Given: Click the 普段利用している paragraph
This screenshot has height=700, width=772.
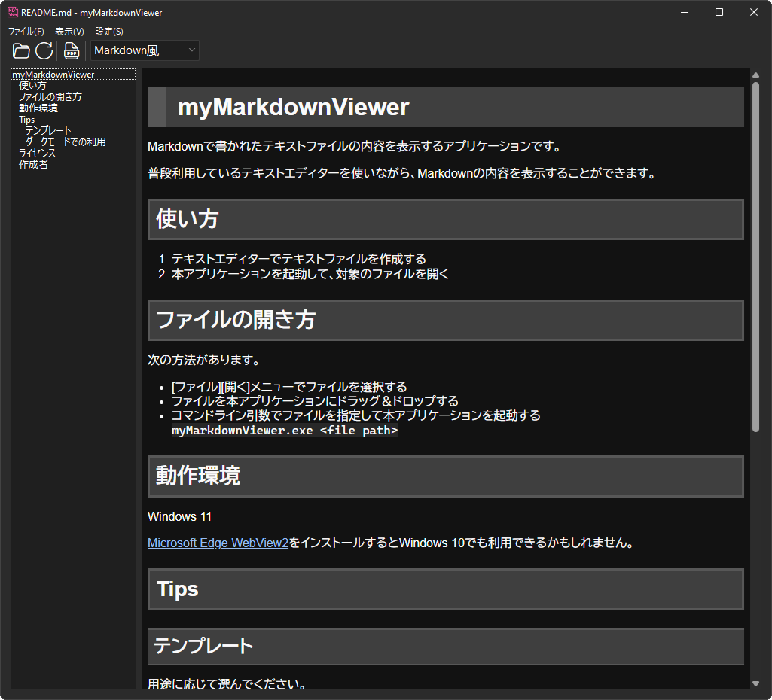Looking at the screenshot, I should pyautogui.click(x=401, y=173).
